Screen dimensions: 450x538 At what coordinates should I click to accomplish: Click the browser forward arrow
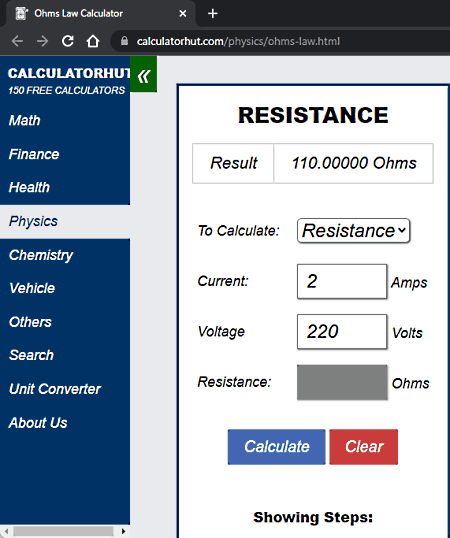pyautogui.click(x=42, y=41)
